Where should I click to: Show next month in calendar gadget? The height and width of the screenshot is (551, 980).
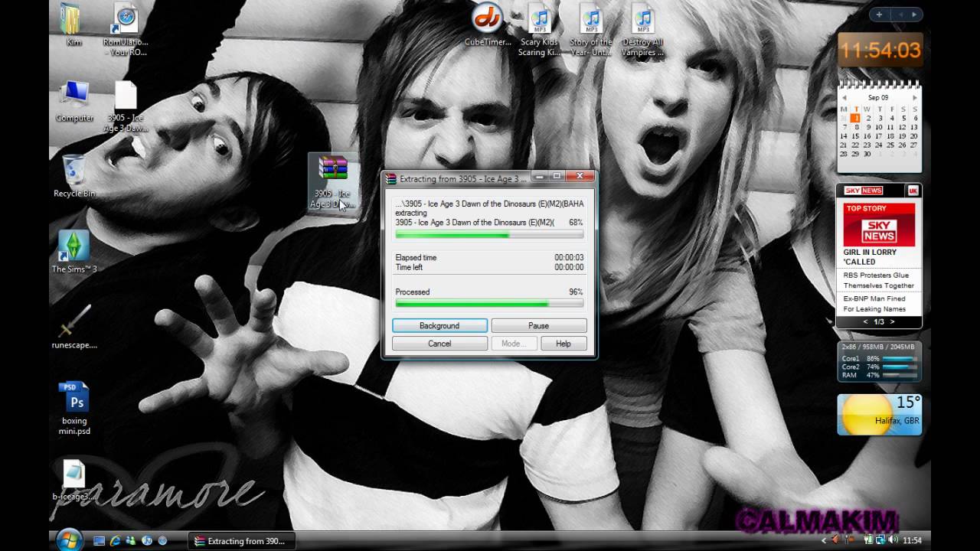(914, 98)
